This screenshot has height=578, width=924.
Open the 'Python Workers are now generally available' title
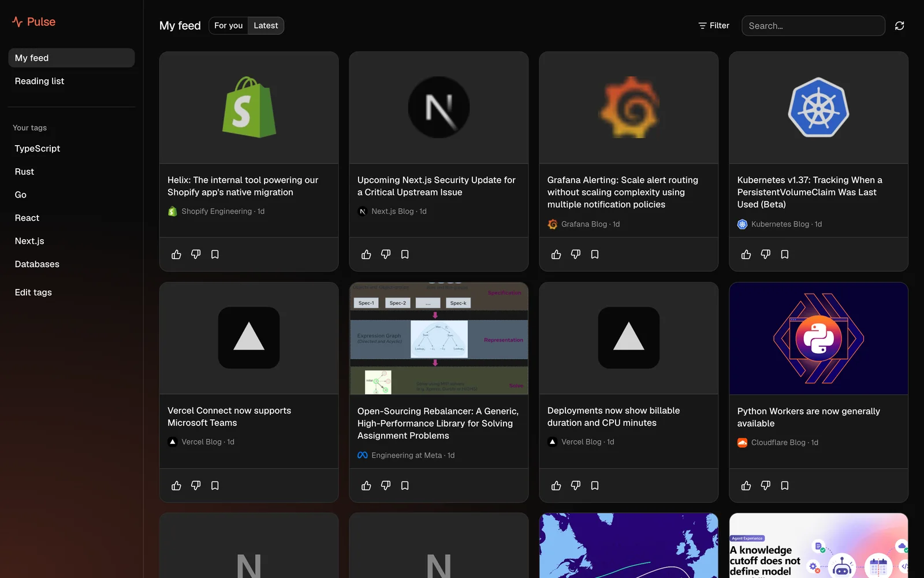(808, 417)
